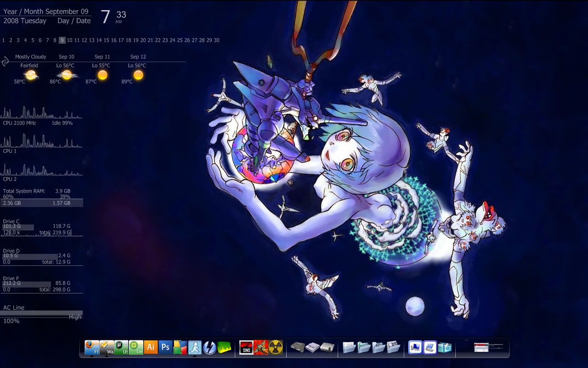Click the Drive C usage bar
The image size is (588, 368).
click(x=18, y=227)
